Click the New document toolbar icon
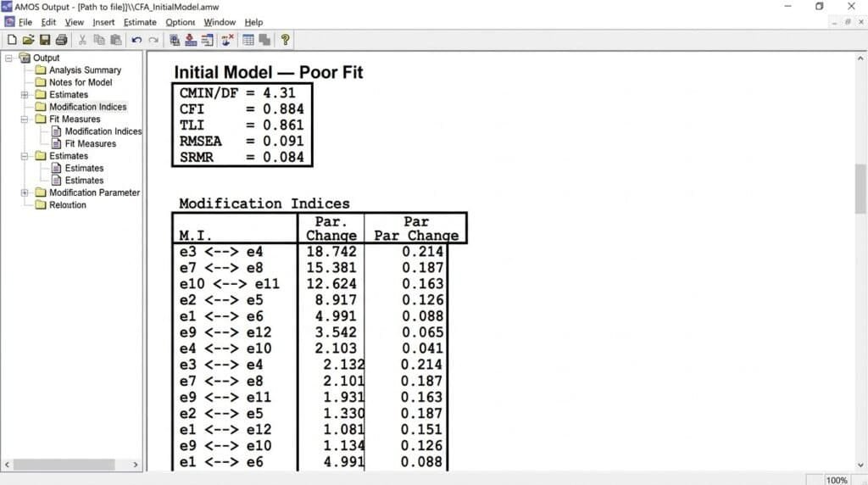The image size is (868, 485). [x=12, y=40]
